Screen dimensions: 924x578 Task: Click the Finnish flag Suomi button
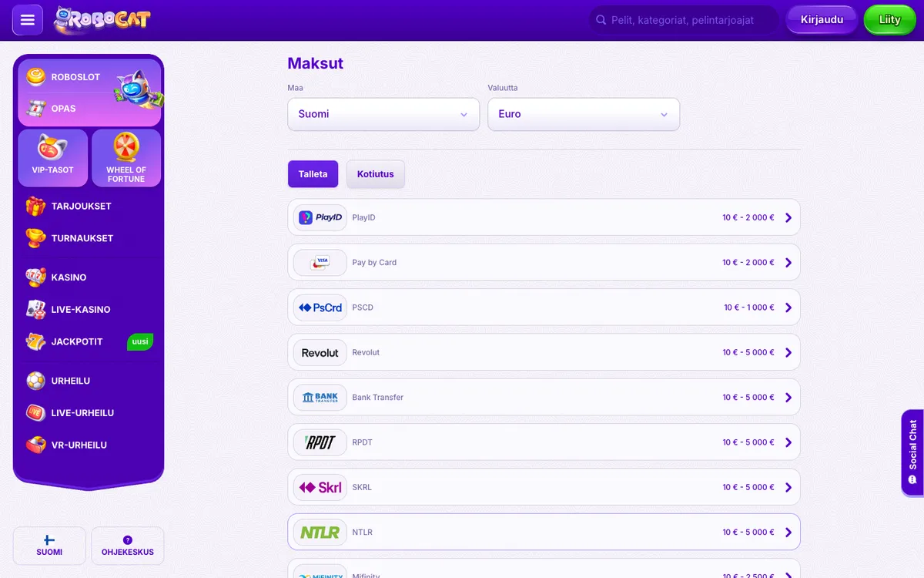tap(49, 546)
